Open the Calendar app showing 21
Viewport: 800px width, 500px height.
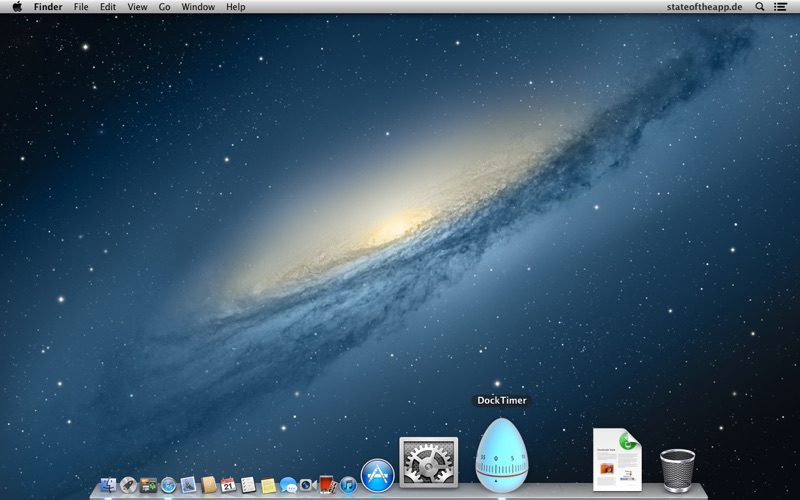point(228,485)
